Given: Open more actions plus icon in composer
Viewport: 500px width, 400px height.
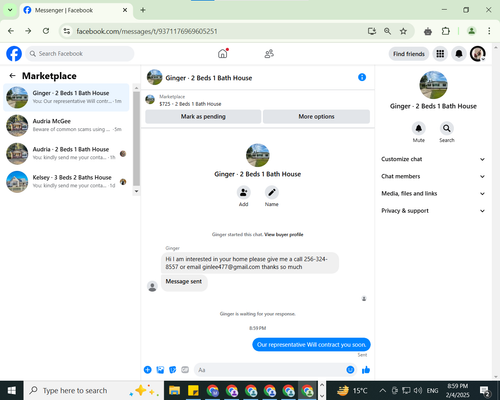Looking at the screenshot, I should tap(148, 370).
